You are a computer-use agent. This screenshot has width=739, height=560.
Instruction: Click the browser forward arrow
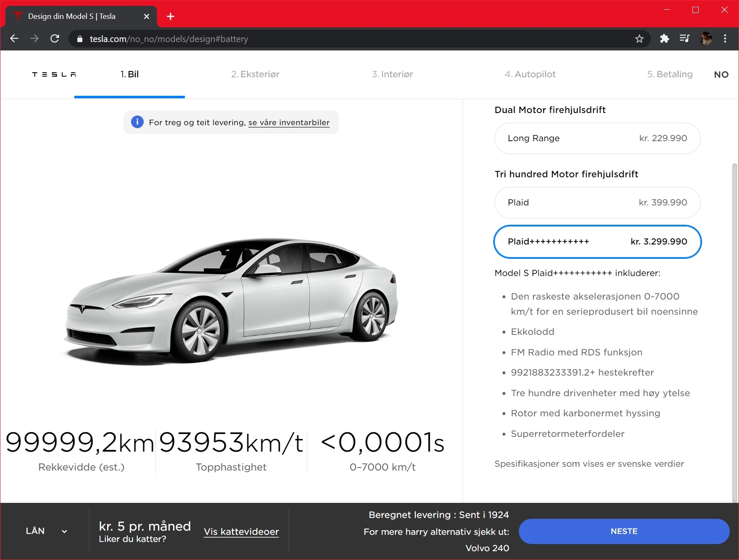coord(34,39)
